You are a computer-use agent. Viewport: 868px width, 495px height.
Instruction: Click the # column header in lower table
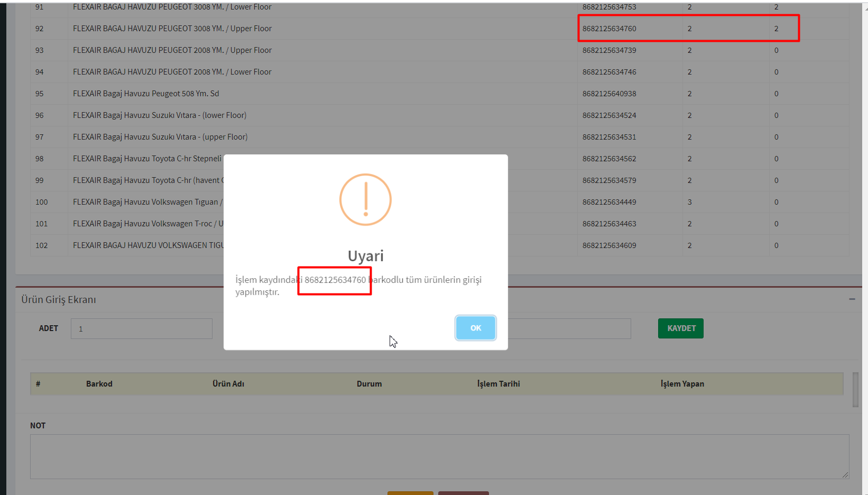click(38, 384)
